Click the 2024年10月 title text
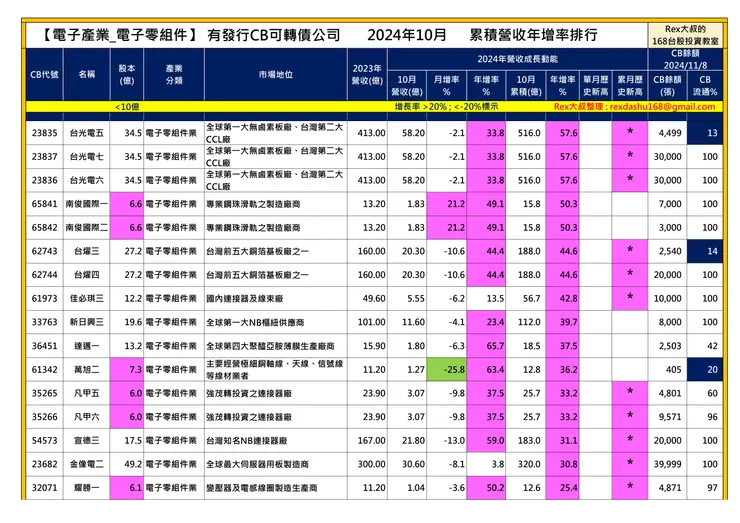The width and height of the screenshot is (740, 523). point(407,34)
